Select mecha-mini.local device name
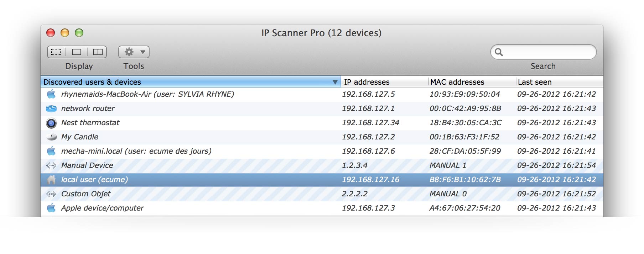 [x=136, y=151]
